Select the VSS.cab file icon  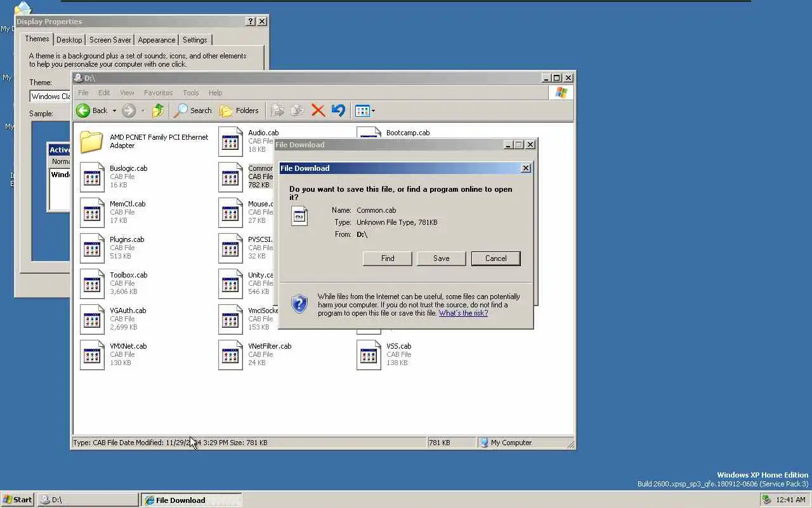369,355
